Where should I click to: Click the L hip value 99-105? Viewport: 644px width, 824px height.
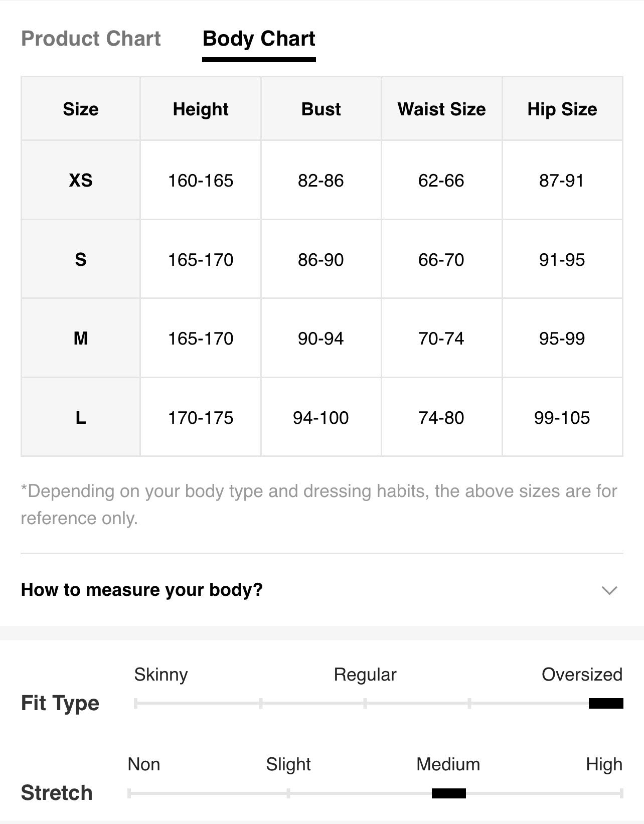(x=562, y=418)
